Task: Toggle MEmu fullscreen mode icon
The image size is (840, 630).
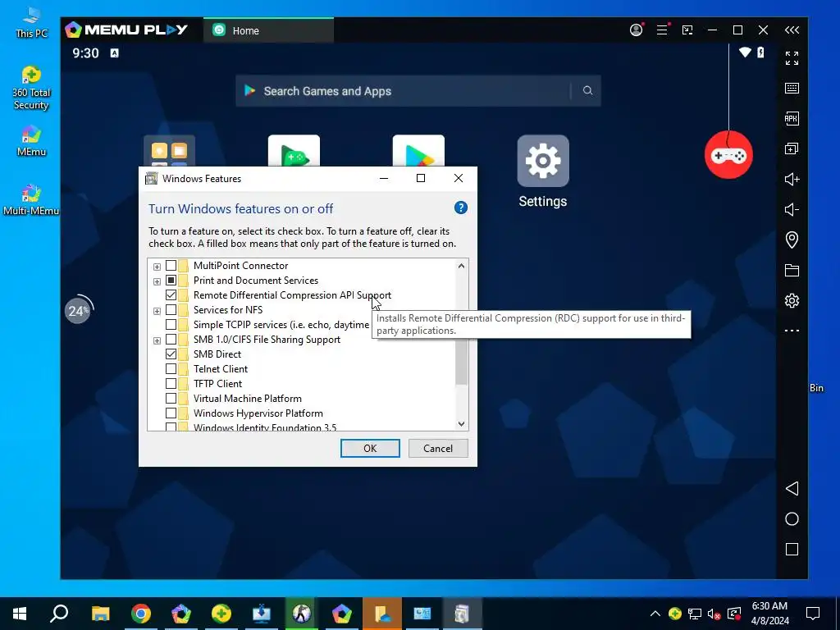Action: 792,58
